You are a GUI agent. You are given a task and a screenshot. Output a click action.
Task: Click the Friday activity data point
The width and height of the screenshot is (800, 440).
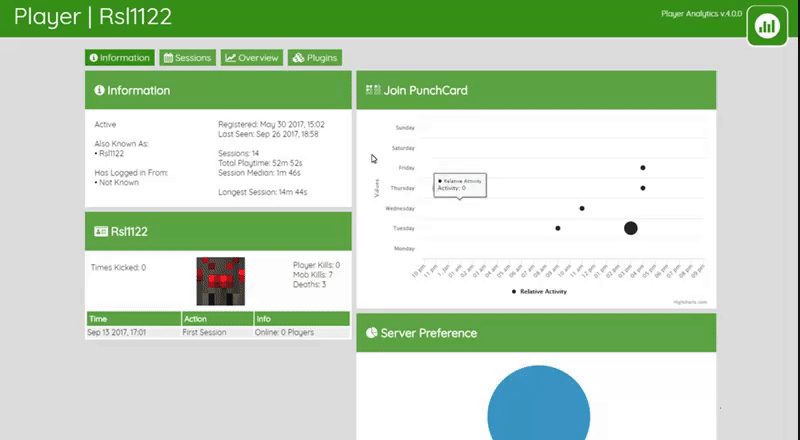[642, 168]
